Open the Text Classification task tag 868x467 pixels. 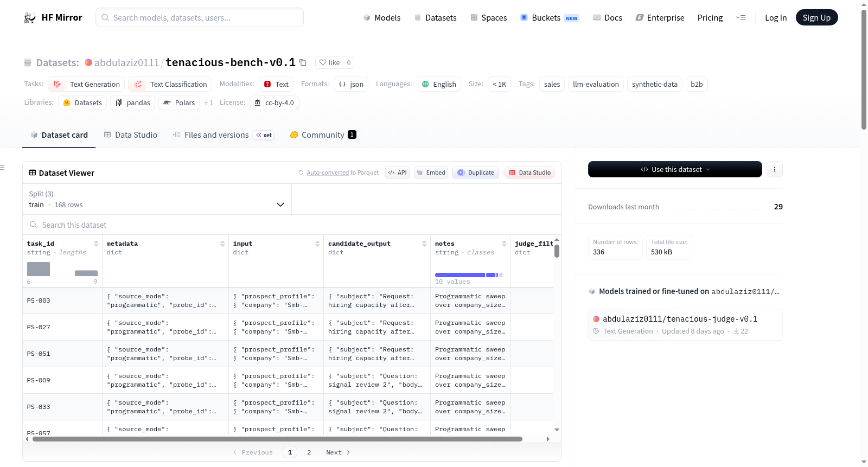coord(170,84)
